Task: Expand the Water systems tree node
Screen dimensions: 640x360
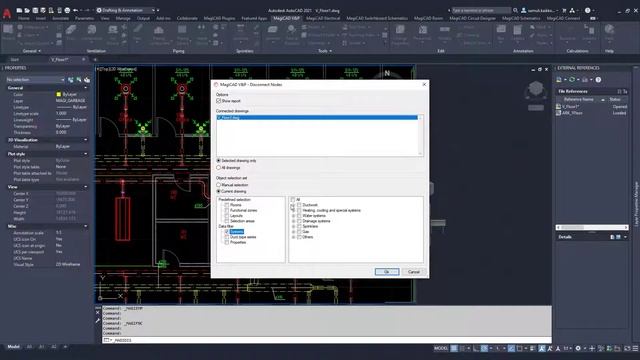Action: point(293,216)
